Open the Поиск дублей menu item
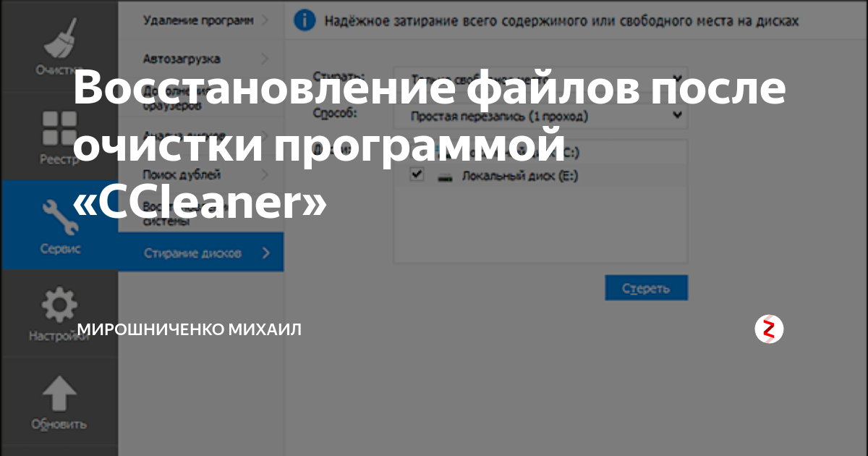The image size is (868, 456). pyautogui.click(x=201, y=174)
